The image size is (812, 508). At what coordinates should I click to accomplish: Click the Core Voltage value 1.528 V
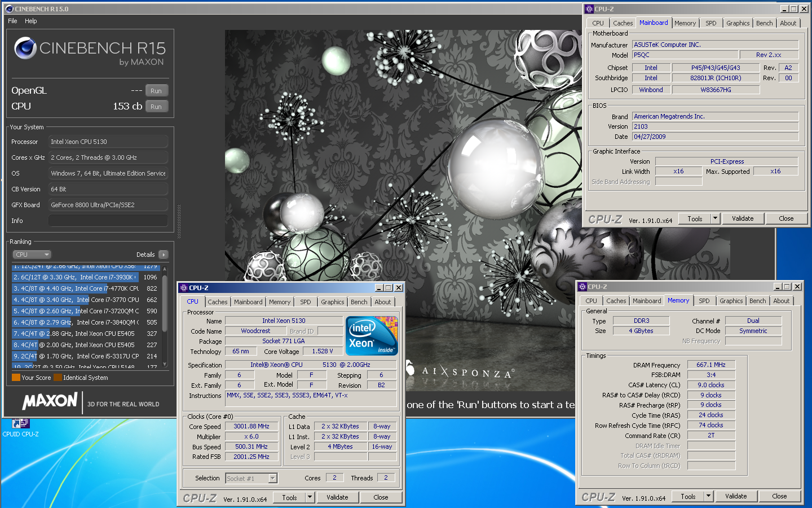[323, 351]
